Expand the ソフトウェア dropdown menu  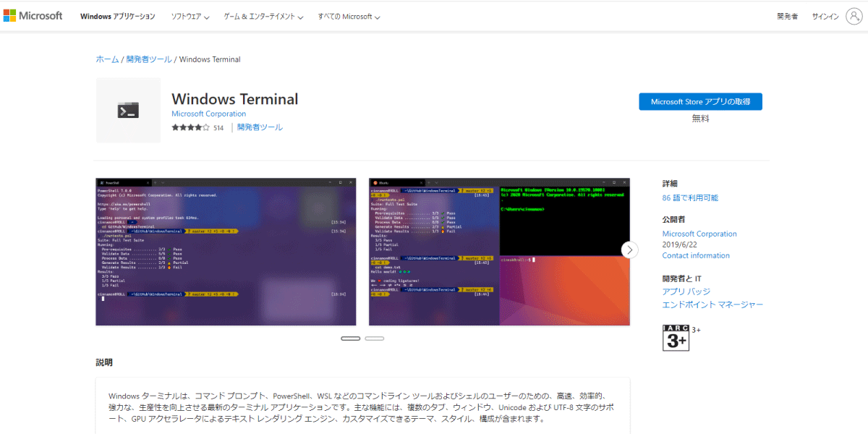[x=190, y=17]
